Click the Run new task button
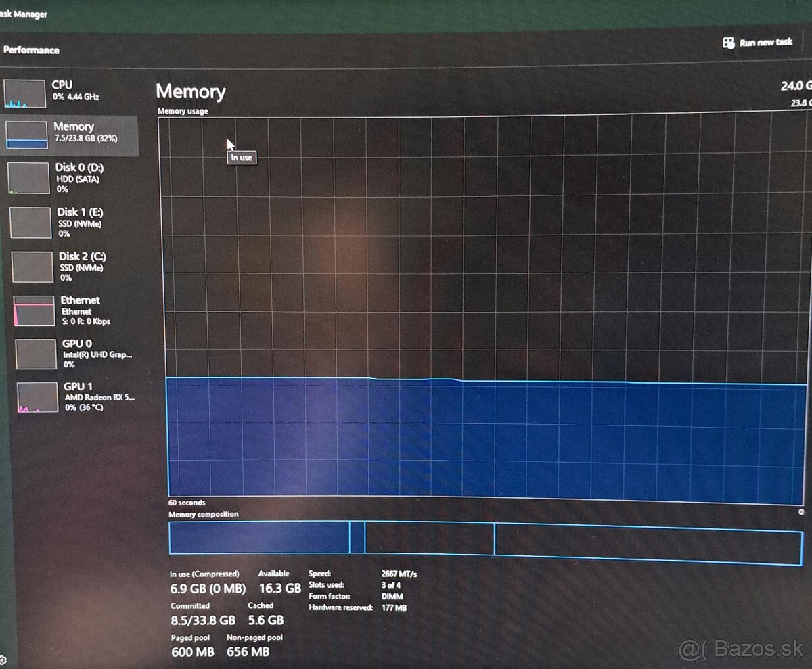Viewport: 812px width, 669px height. [x=758, y=42]
